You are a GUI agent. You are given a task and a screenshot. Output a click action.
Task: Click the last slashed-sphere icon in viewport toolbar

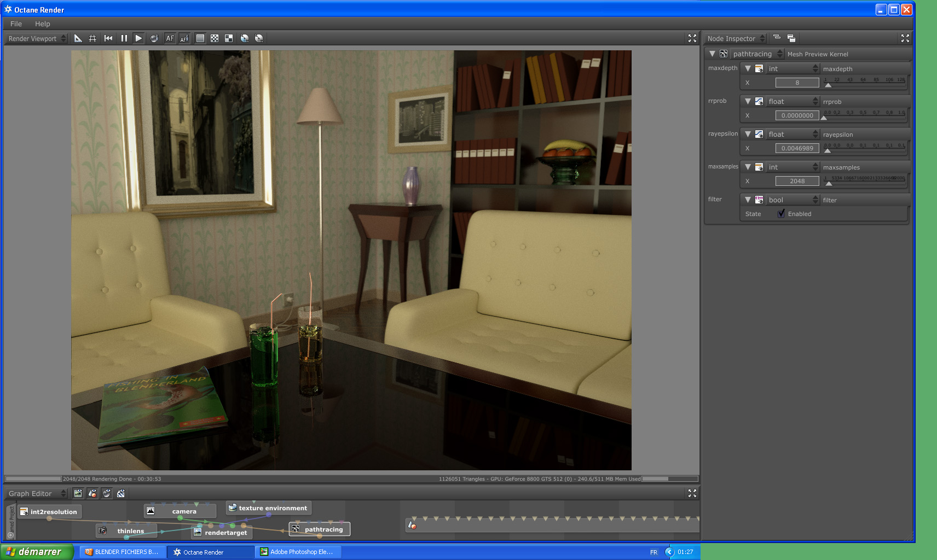coord(259,38)
